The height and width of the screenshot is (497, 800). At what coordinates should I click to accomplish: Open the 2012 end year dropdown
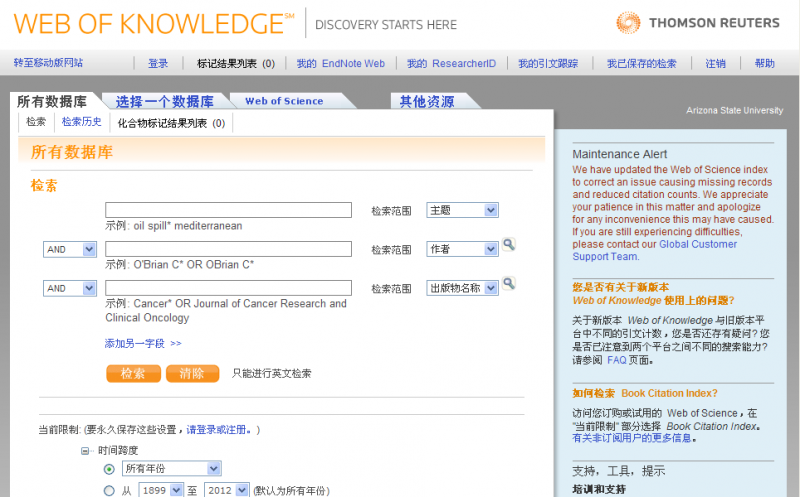tap(227, 490)
